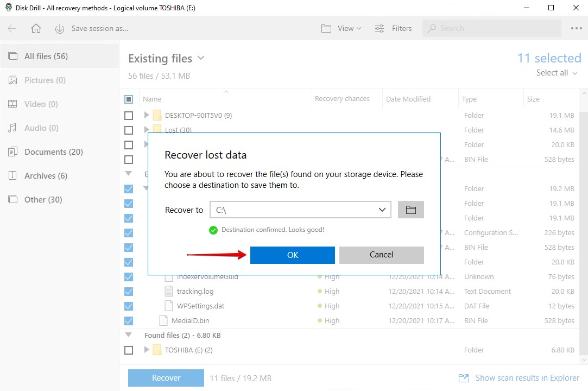Check the DESKTOP-90IT5V0 folder checkbox
Viewport: 588px width, 391px height.
tap(129, 116)
